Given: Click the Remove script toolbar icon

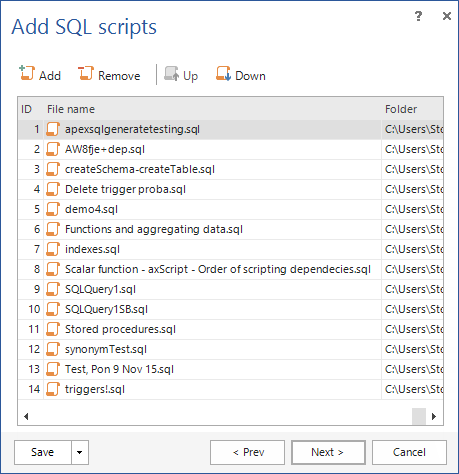Looking at the screenshot, I should click(86, 73).
